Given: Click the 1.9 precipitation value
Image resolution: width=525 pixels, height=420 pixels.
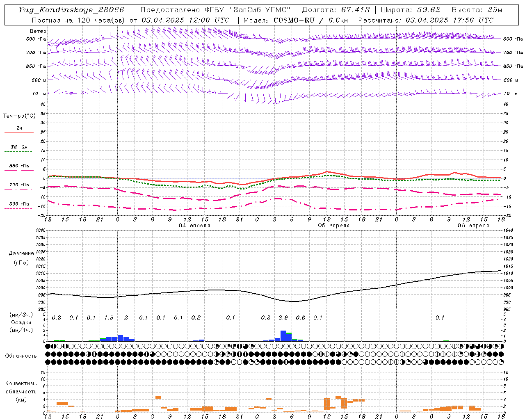Looking at the screenshot, I should click(109, 317).
